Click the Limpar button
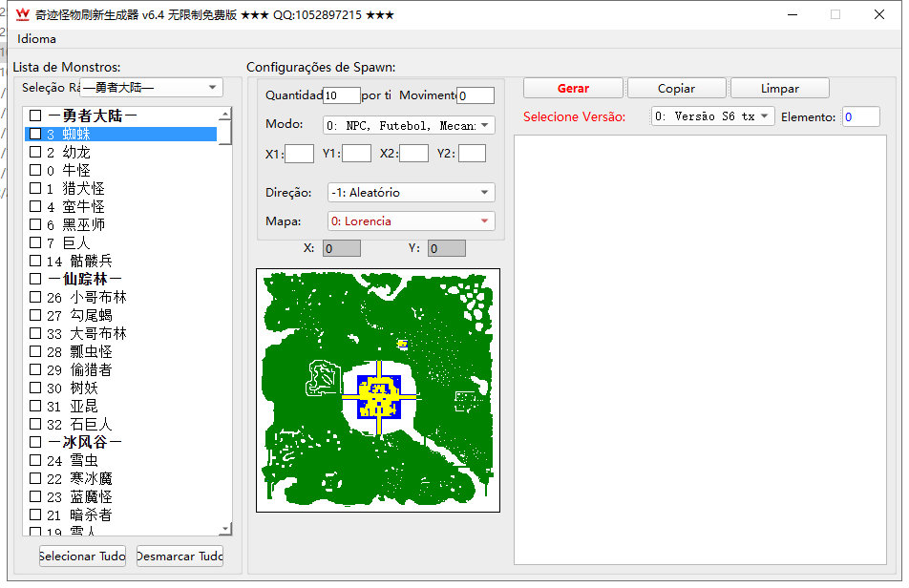 [780, 88]
